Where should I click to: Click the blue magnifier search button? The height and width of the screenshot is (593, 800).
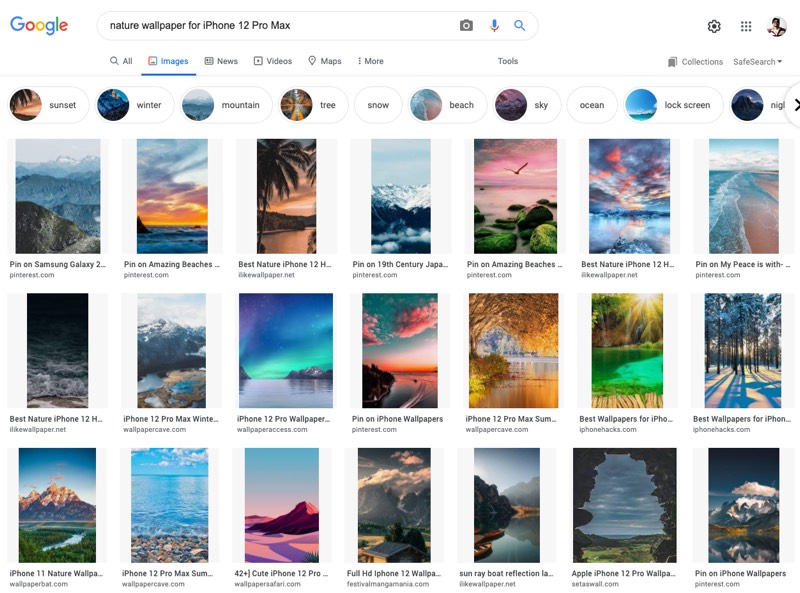(x=519, y=26)
